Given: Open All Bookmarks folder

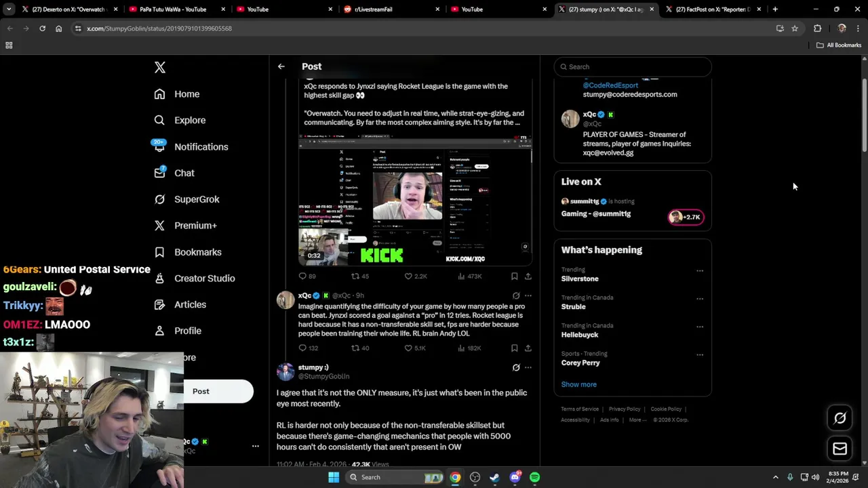Looking at the screenshot, I should point(839,45).
